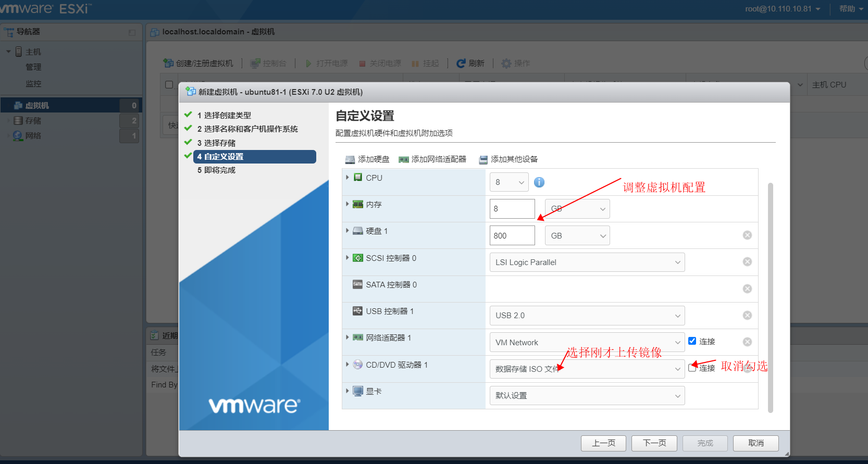
Task: Click the Storage (存储) sidebar icon
Action: coord(18,121)
